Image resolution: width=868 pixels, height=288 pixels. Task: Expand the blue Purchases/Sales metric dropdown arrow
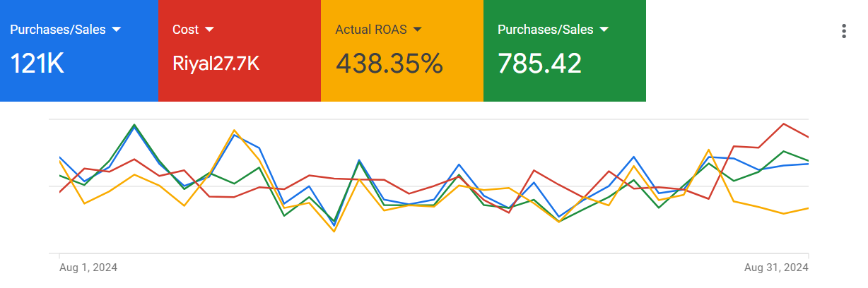point(117,30)
